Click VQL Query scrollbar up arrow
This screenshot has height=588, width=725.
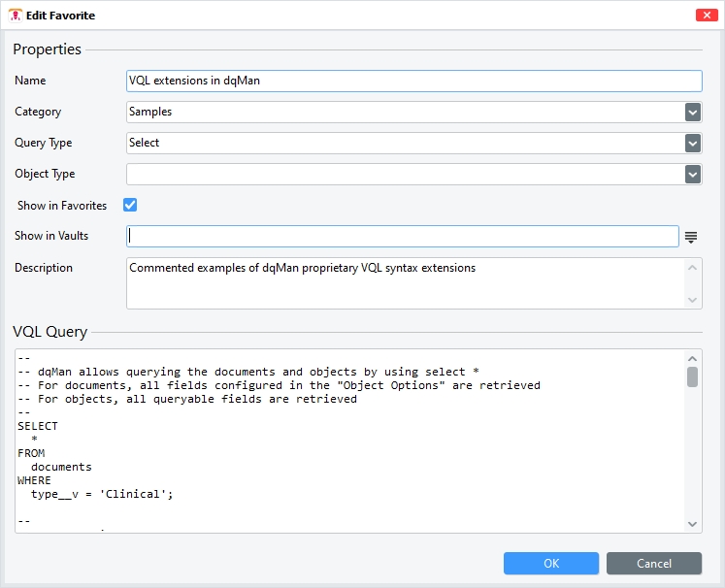(692, 358)
